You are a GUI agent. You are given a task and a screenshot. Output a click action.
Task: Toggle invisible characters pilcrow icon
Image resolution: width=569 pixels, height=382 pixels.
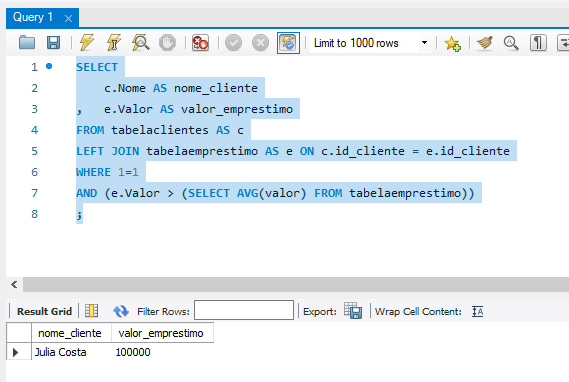point(538,43)
